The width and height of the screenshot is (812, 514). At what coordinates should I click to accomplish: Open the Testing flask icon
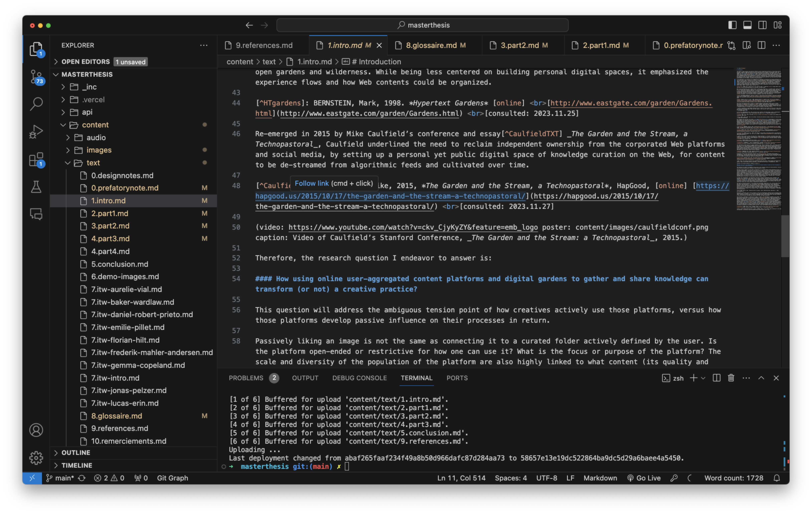36,187
